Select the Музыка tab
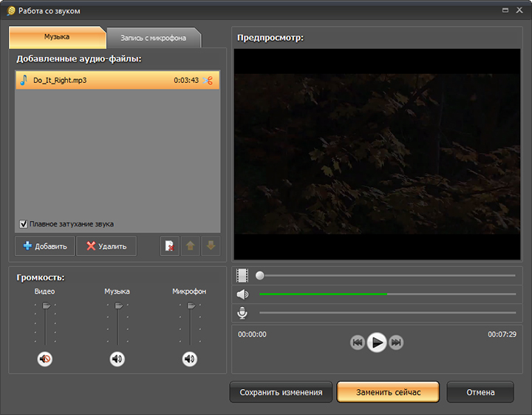532x415 pixels. coord(57,37)
